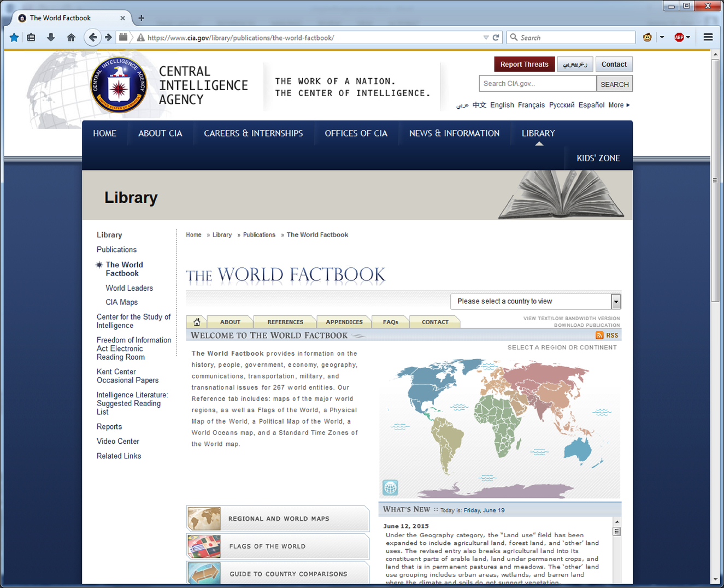Image resolution: width=724 pixels, height=588 pixels.
Task: Click the Flags of the World thumbnail
Action: (x=204, y=546)
